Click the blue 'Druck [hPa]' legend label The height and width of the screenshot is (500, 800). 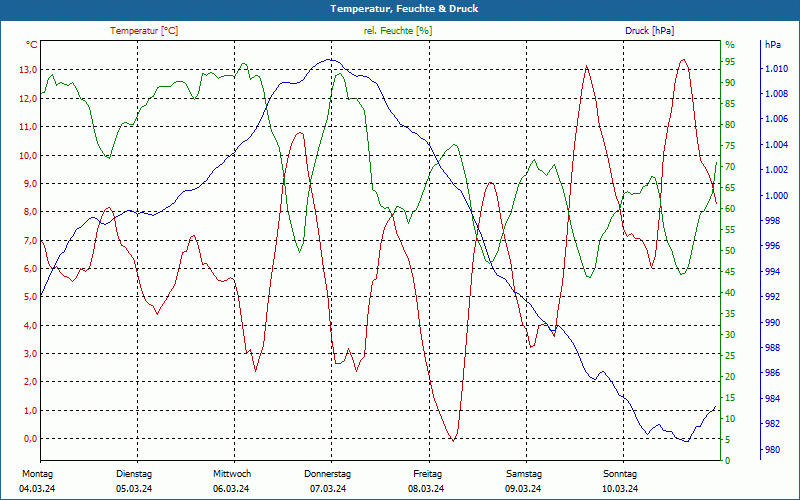[x=649, y=31]
